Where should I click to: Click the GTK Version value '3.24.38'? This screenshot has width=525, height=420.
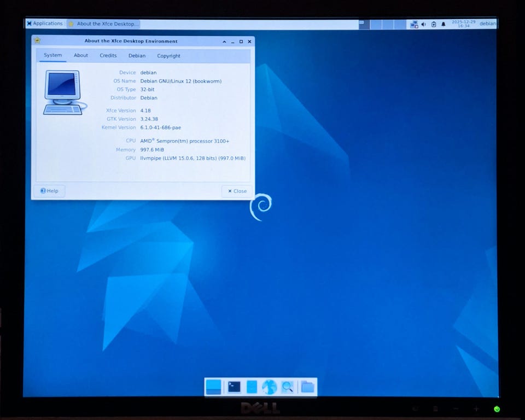[149, 119]
